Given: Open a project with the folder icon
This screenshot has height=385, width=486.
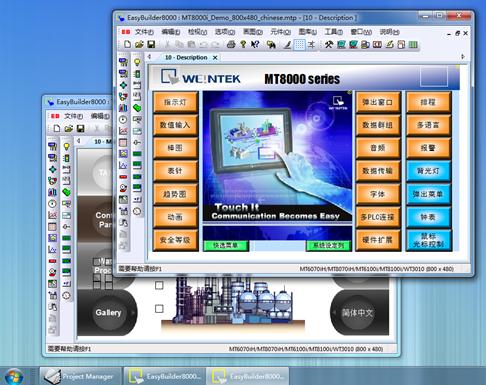Looking at the screenshot, I should (x=139, y=44).
